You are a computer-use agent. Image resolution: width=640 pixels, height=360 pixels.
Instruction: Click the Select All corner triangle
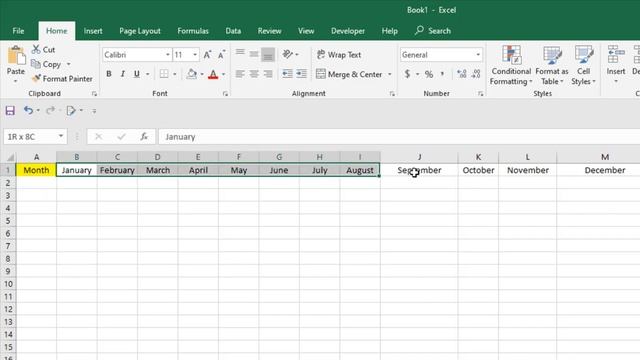(x=10, y=157)
